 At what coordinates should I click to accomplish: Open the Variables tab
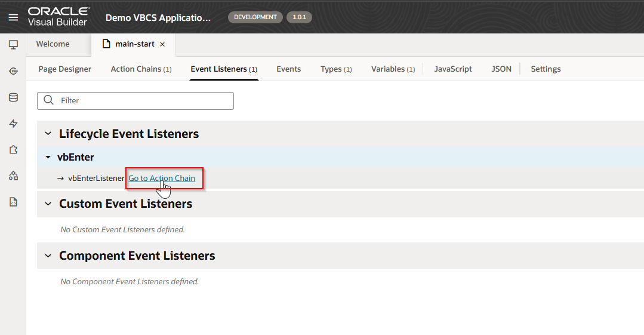(393, 69)
